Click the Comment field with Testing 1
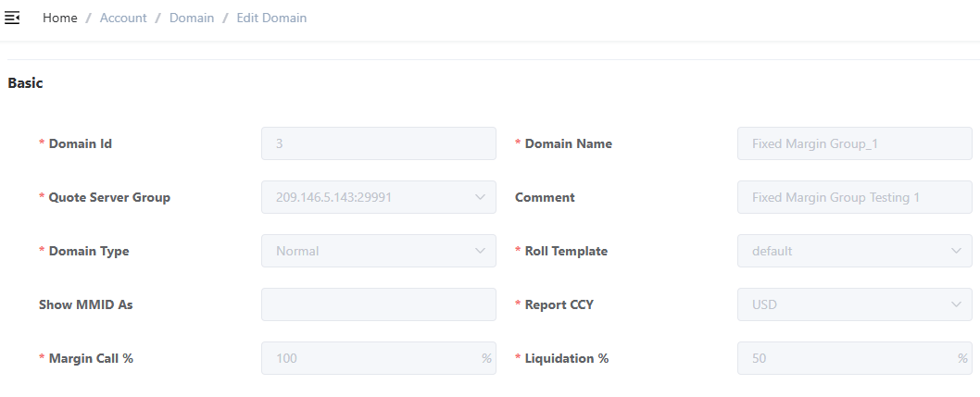The image size is (980, 397). coord(854,197)
